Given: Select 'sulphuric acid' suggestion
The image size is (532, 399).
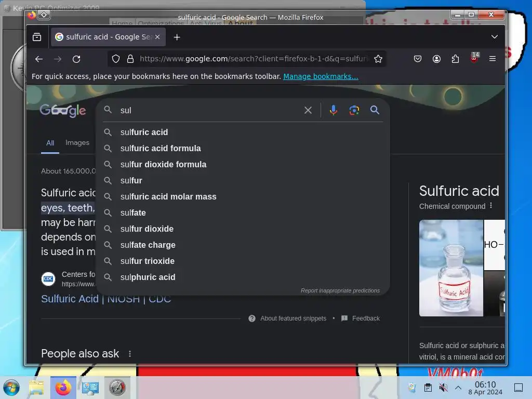Looking at the screenshot, I should [x=243, y=277].
